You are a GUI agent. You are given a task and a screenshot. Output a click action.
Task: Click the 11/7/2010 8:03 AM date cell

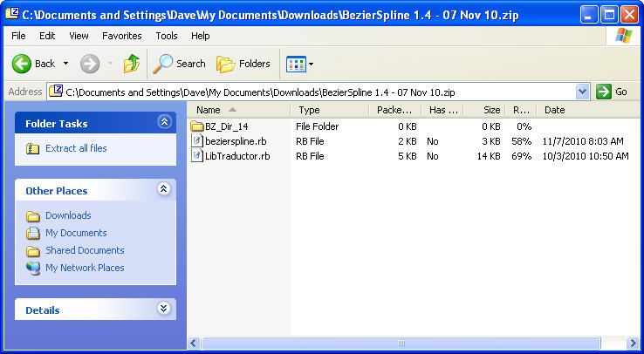583,141
